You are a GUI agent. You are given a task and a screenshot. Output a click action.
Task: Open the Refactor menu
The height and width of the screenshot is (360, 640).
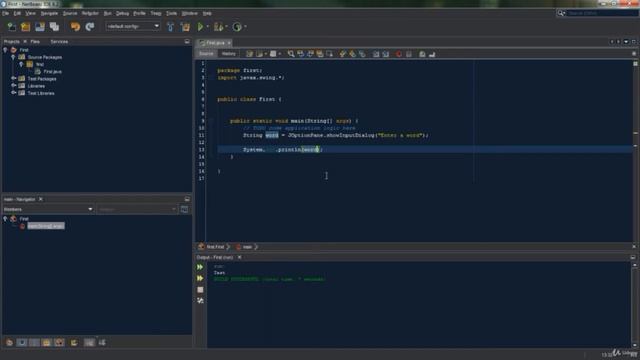coord(90,13)
